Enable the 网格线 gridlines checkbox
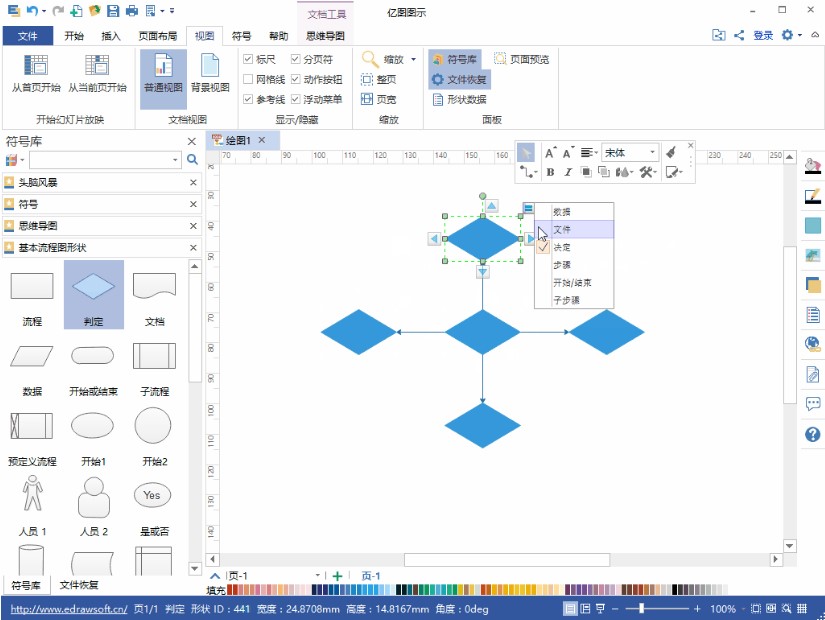 pyautogui.click(x=249, y=77)
